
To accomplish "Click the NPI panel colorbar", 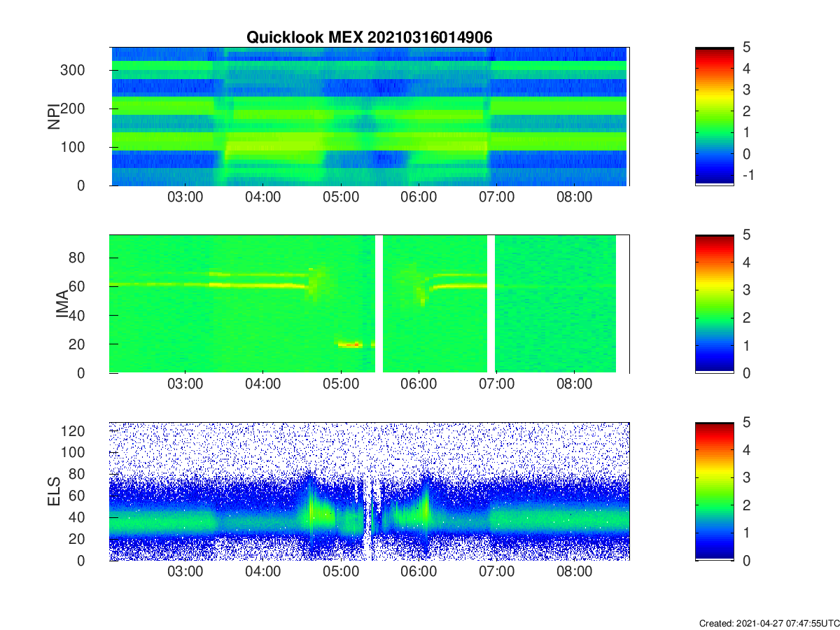I will [714, 116].
